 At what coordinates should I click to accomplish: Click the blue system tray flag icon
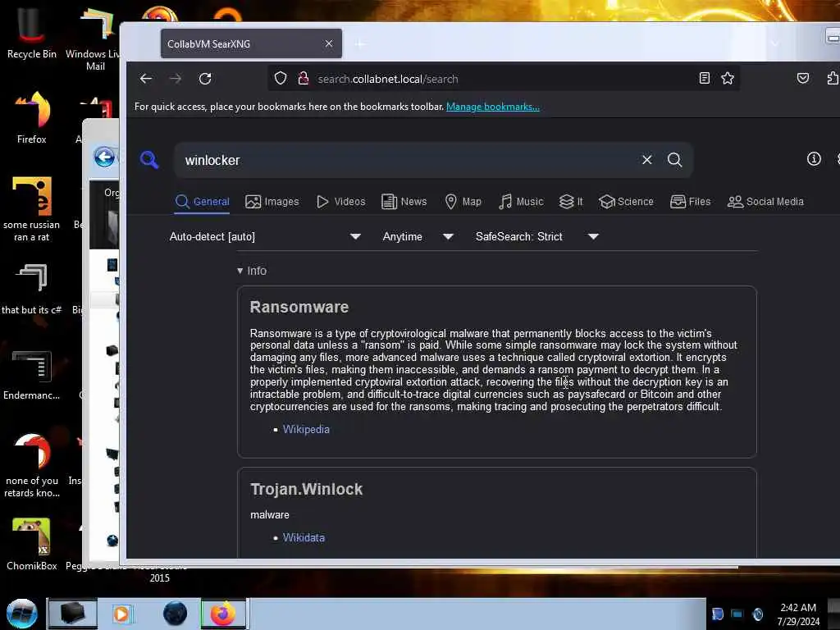click(x=717, y=614)
